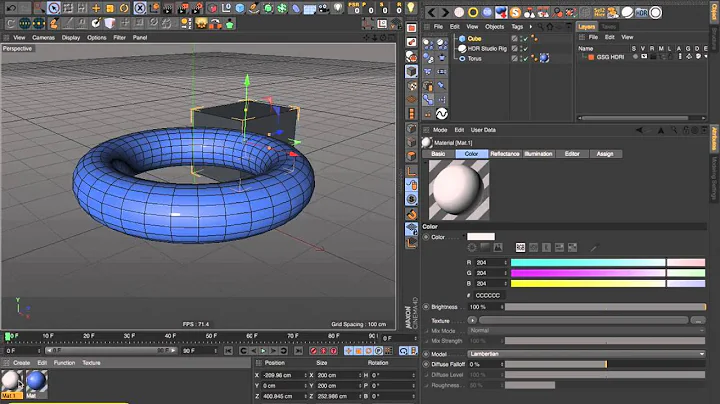The height and width of the screenshot is (404, 720).
Task: Click the RGB color mode icon
Action: point(520,247)
